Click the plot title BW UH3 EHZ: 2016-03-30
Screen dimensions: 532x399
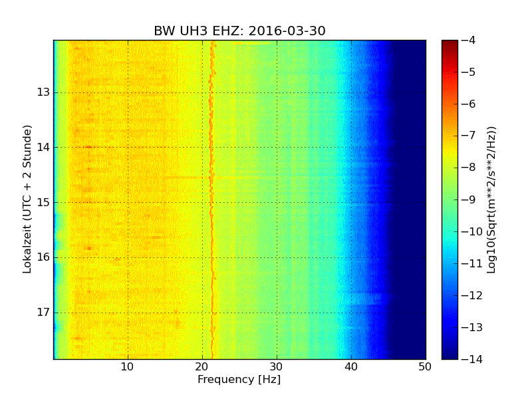tap(239, 31)
